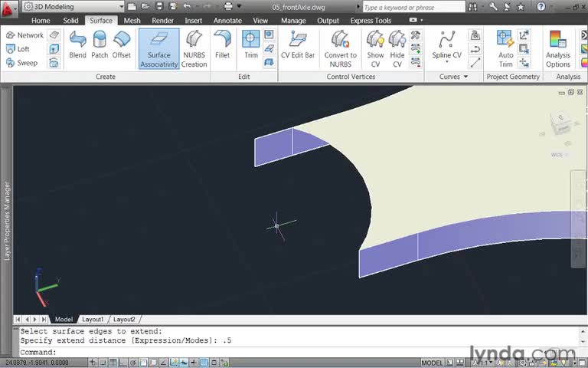Click the Revolve icon beside Sweep

tap(54, 63)
